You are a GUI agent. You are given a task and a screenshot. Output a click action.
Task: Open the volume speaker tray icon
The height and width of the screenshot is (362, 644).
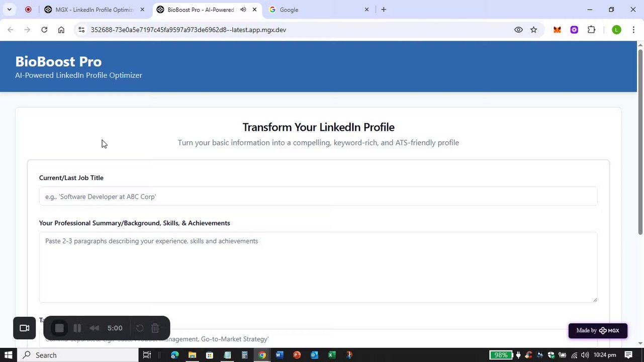(x=585, y=355)
